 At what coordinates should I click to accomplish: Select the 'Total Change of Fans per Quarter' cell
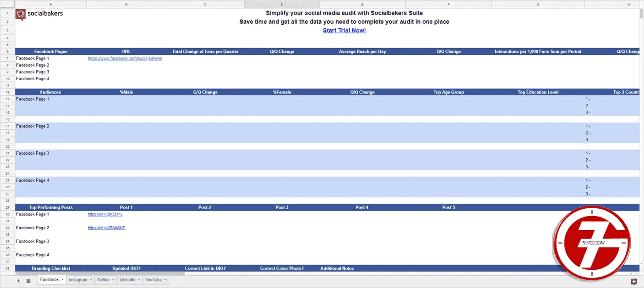point(205,52)
